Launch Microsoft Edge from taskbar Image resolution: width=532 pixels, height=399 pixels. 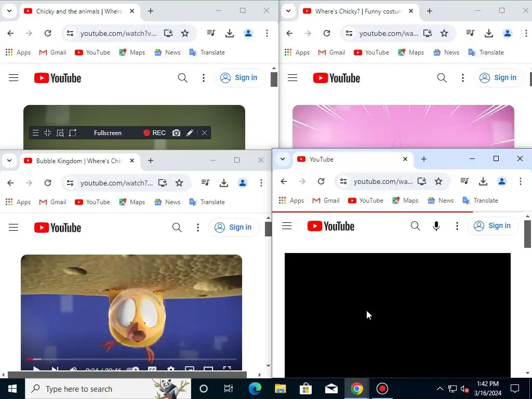click(255, 389)
